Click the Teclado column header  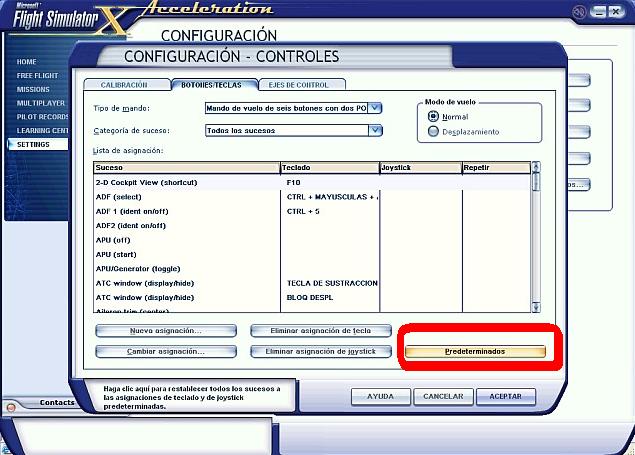(330, 168)
